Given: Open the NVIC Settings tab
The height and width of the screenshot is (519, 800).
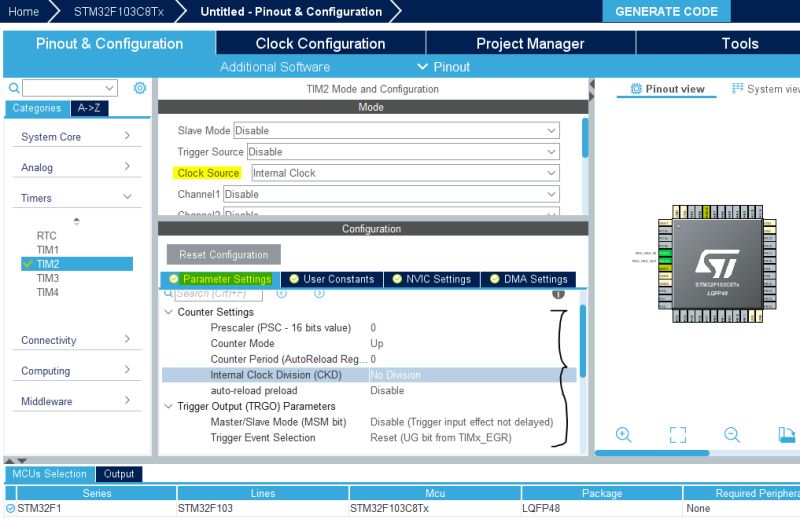Looking at the screenshot, I should pos(432,279).
